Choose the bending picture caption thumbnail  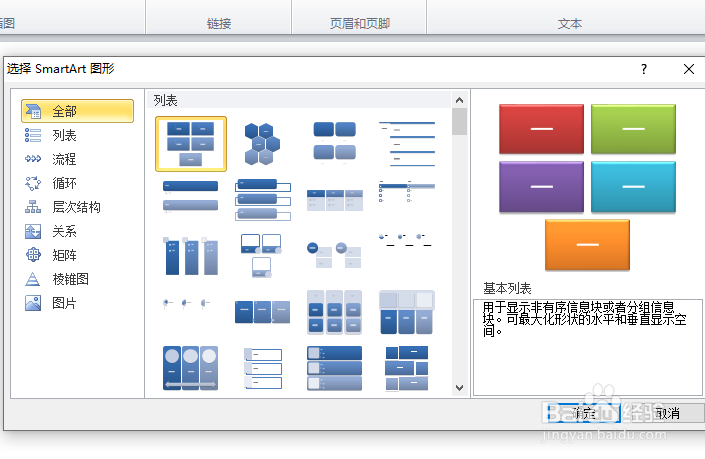coord(262,255)
